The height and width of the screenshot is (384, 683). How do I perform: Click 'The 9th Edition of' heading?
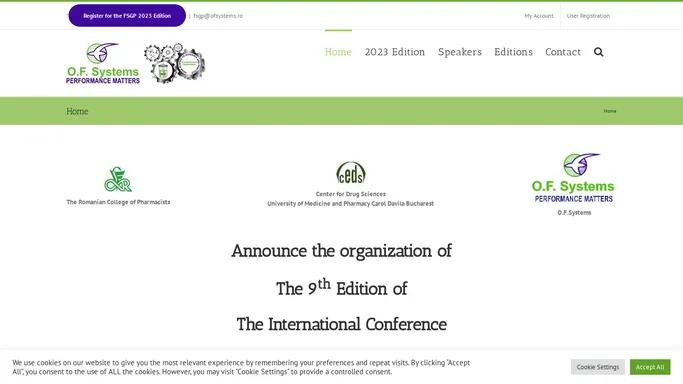342,287
